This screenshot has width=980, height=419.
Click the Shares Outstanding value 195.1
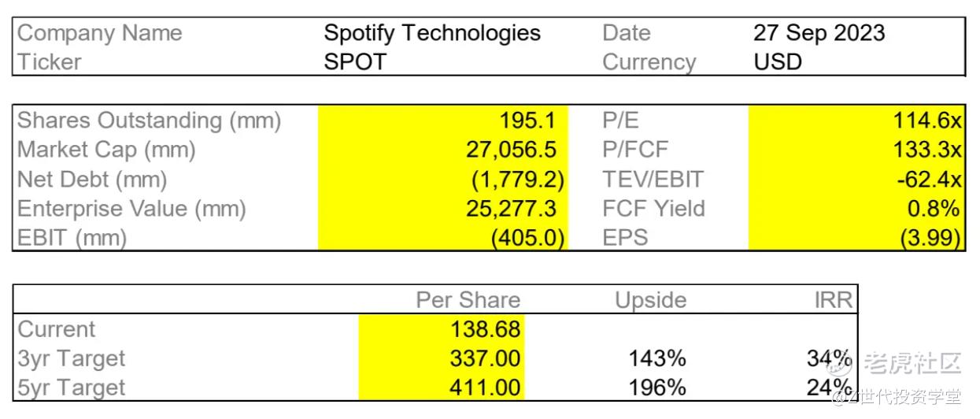tap(527, 121)
